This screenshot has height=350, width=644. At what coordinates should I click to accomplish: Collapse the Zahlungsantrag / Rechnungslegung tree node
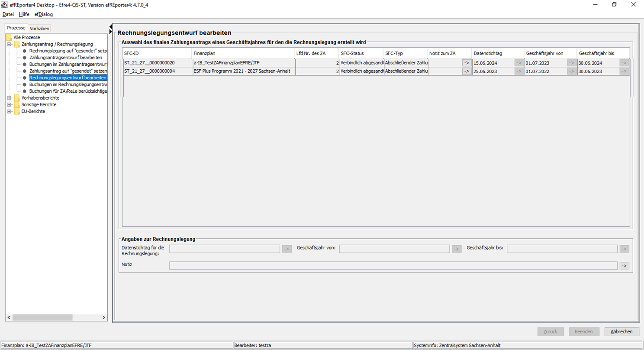click(x=9, y=44)
